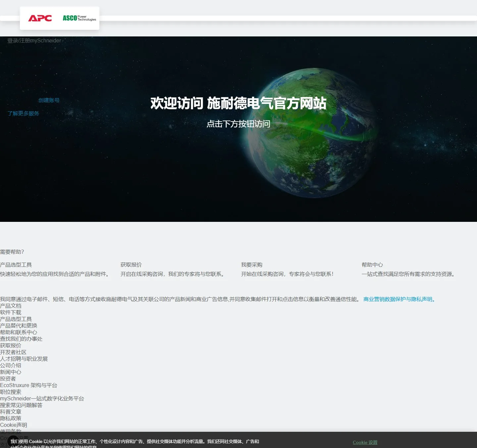The width and height of the screenshot is (477, 448).
Task: Open 隐私政策 footer link
Action: pyautogui.click(x=11, y=418)
